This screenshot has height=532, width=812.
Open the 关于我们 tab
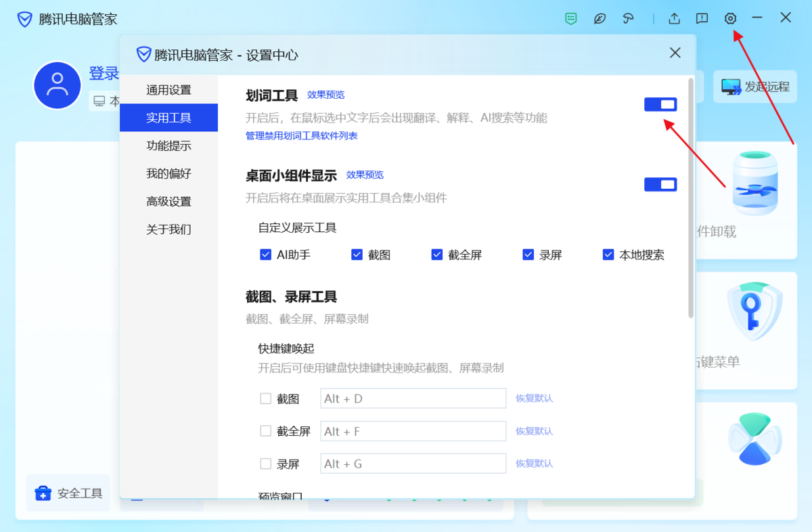pos(168,229)
